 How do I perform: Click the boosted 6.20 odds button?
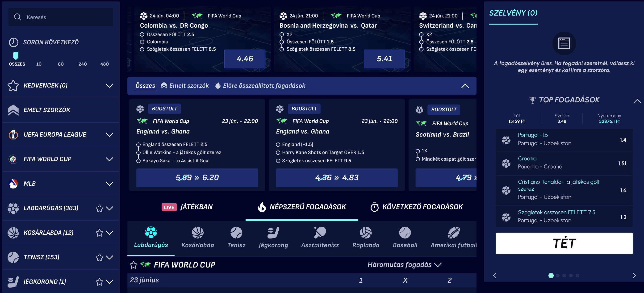coord(197,178)
